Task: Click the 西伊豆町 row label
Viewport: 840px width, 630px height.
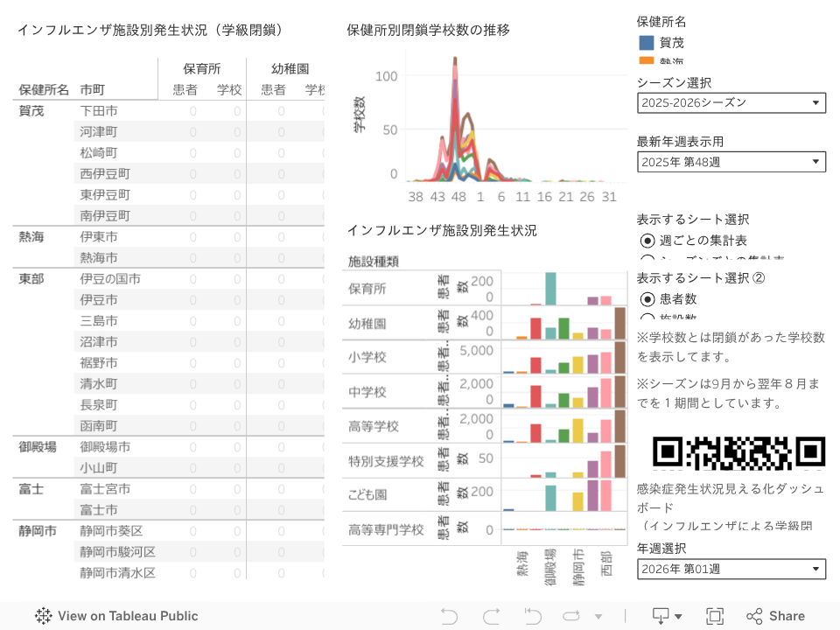Action: (105, 174)
